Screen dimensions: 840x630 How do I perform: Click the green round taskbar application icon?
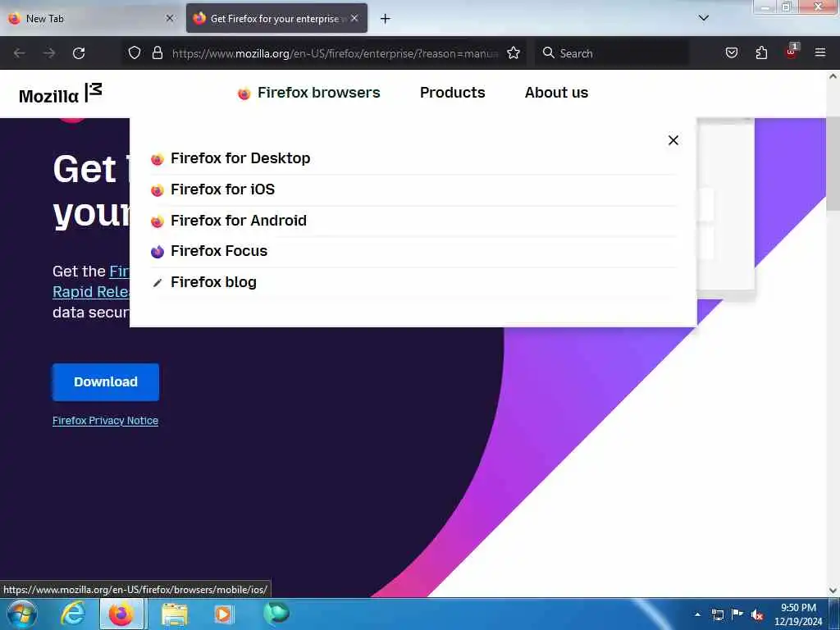pos(276,613)
